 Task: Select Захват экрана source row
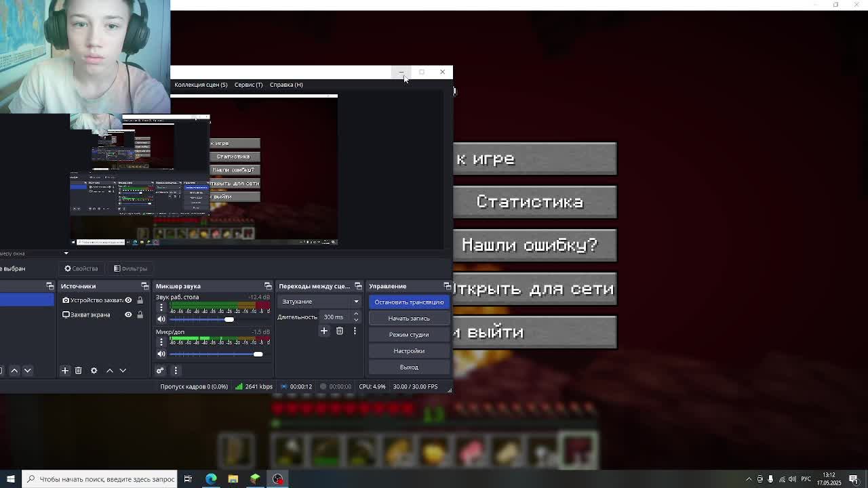[104, 314]
